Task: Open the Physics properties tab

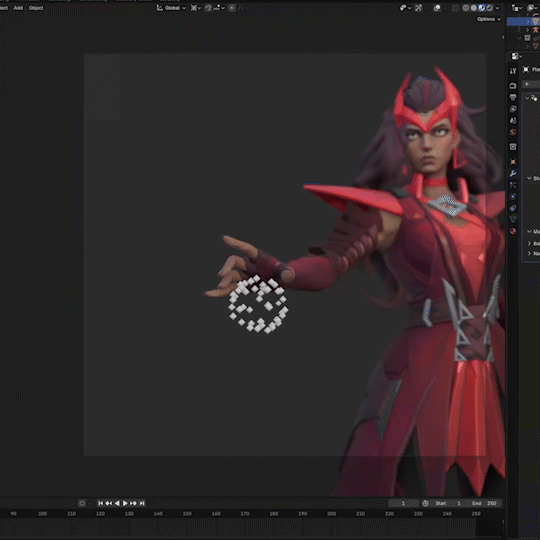Action: pyautogui.click(x=513, y=196)
